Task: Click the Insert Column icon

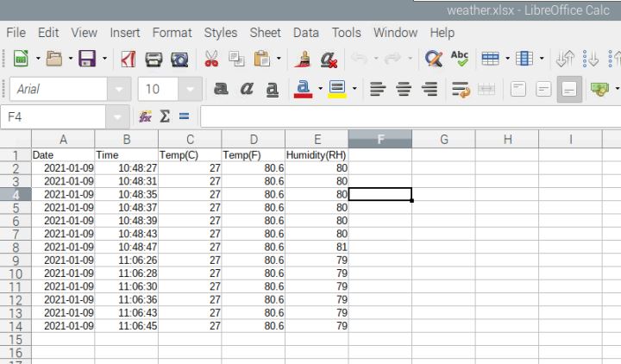Action: point(524,59)
